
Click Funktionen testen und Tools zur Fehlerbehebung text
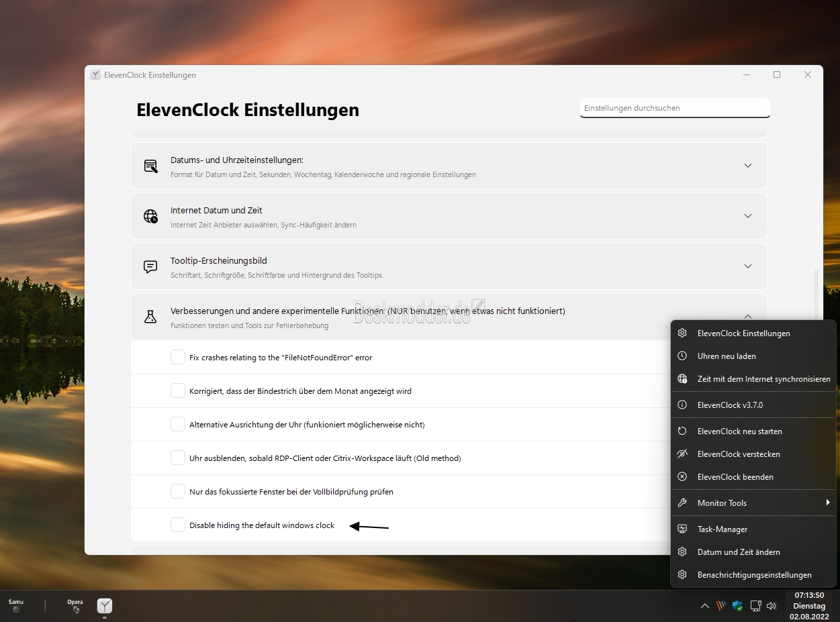coord(250,325)
